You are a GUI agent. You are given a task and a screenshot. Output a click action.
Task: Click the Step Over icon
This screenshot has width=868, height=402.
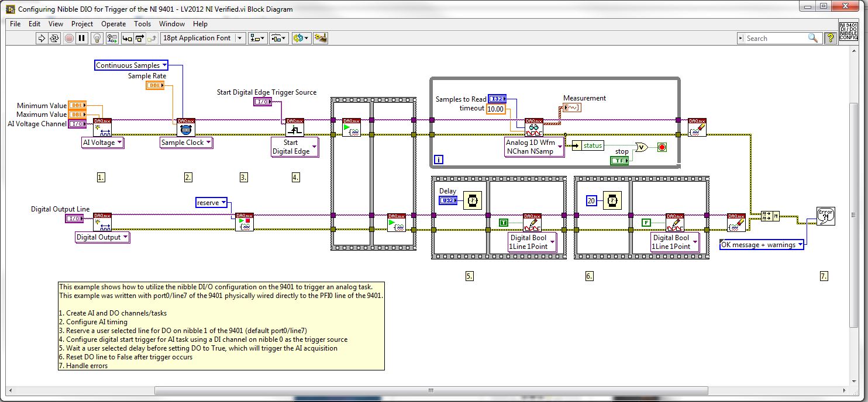pyautogui.click(x=140, y=38)
